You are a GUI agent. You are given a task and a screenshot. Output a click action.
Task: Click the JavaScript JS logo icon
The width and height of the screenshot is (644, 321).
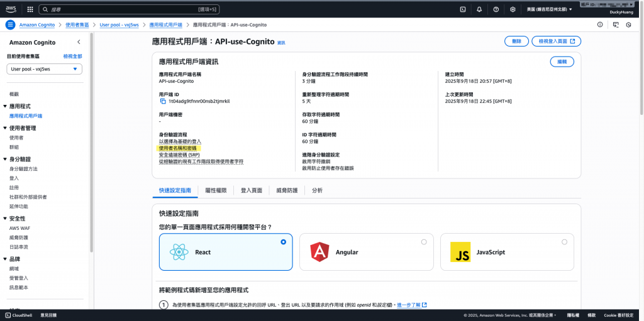[460, 252]
